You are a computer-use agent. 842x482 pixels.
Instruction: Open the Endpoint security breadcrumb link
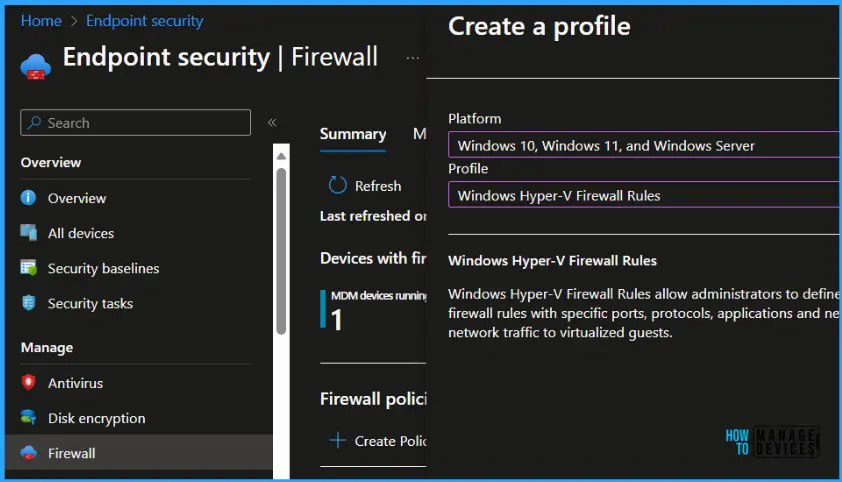pyautogui.click(x=144, y=21)
